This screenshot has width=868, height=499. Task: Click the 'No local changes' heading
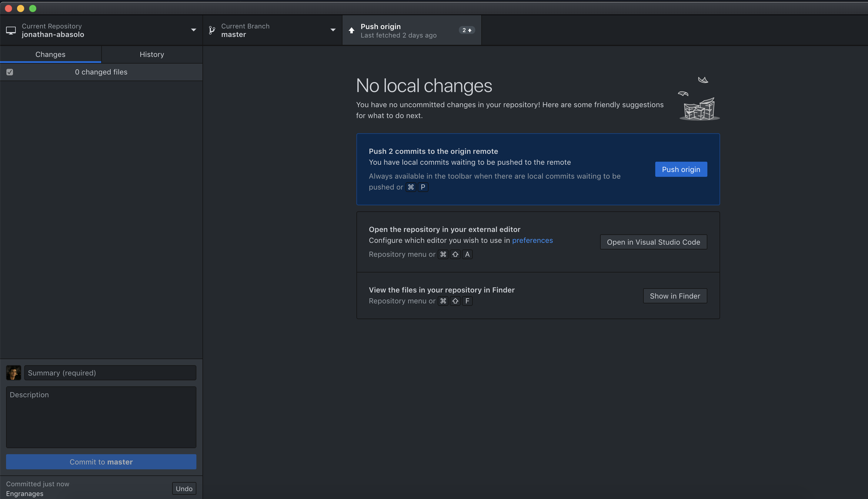(x=424, y=85)
